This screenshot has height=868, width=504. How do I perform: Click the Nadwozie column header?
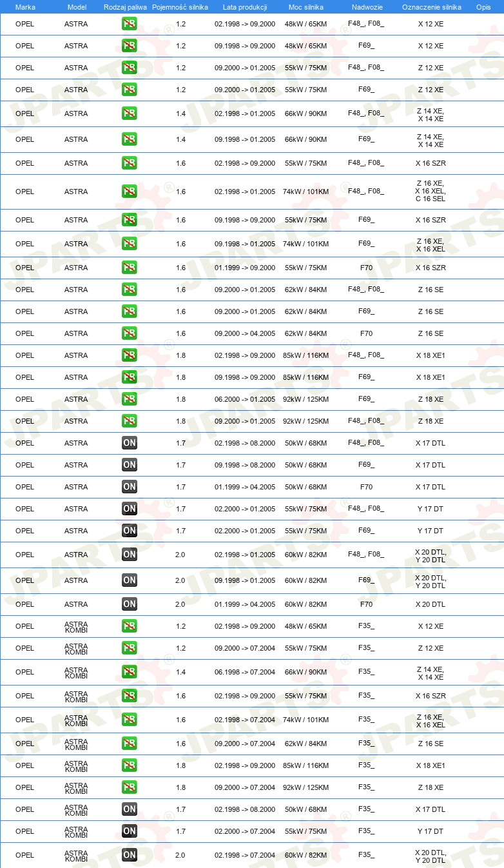pos(366,6)
